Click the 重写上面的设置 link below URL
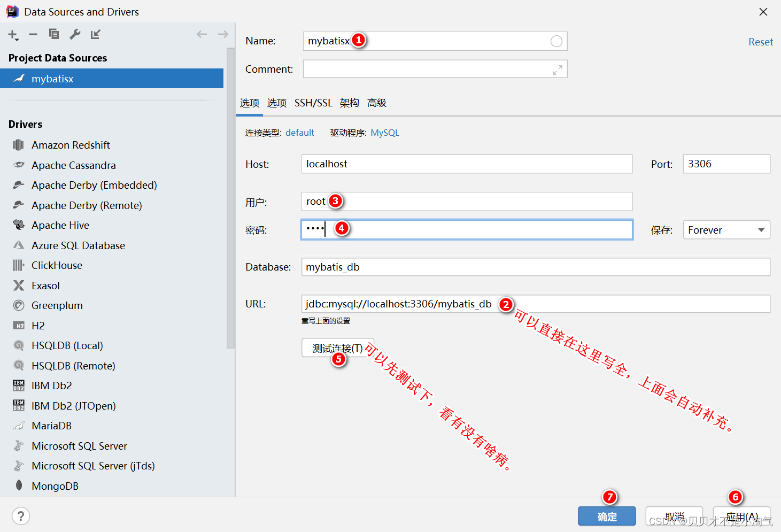This screenshot has width=781, height=532. (x=326, y=321)
